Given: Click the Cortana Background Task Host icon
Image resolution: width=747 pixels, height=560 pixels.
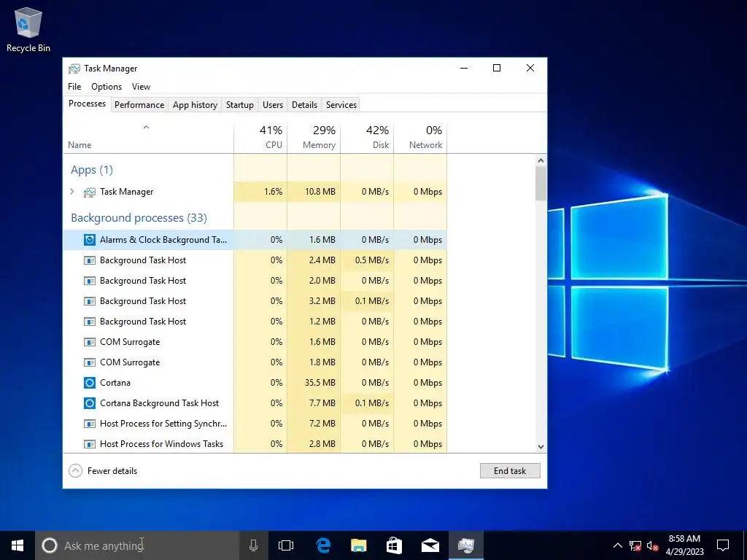Looking at the screenshot, I should coord(89,403).
